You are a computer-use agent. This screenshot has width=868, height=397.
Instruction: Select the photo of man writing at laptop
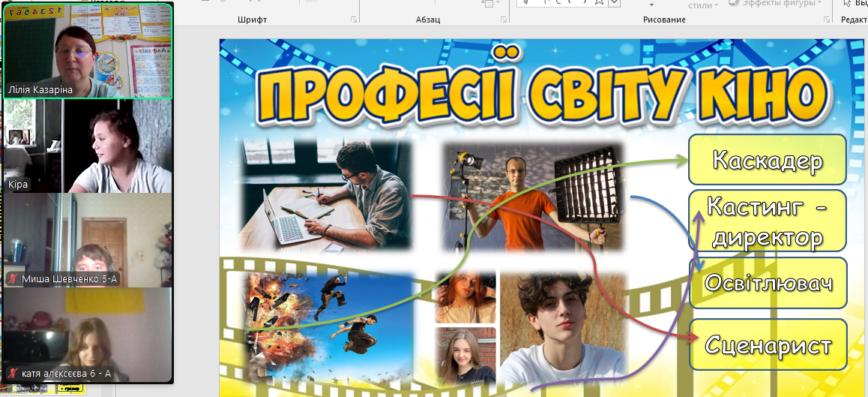pos(328,194)
